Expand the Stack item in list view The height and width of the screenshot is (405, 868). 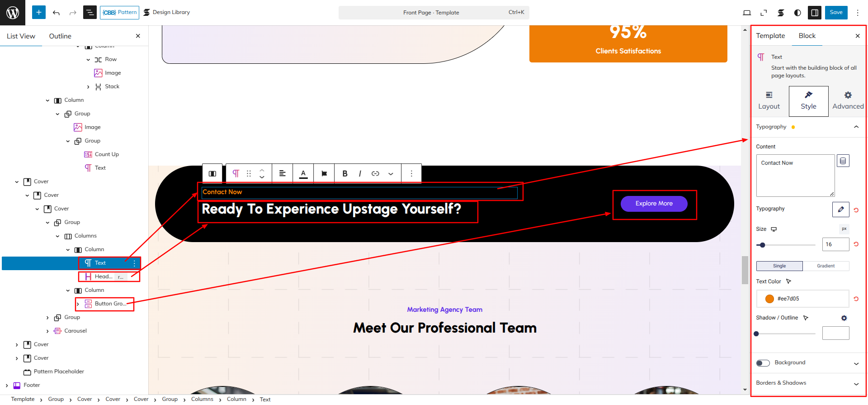click(88, 87)
